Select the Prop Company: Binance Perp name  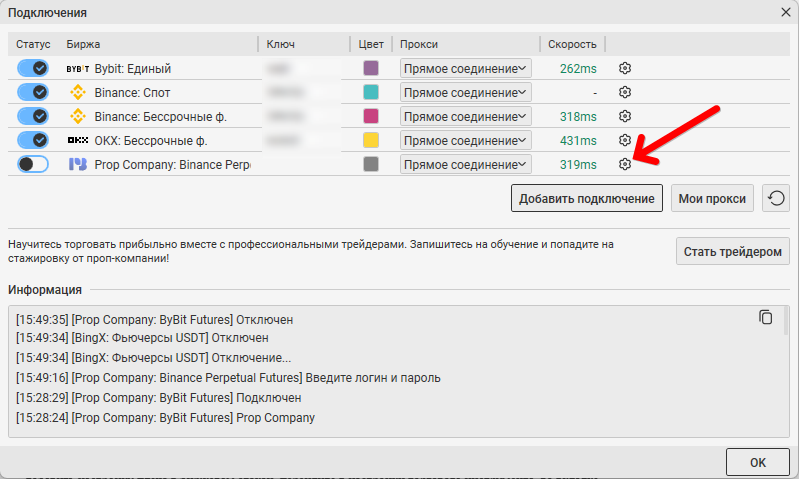point(172,165)
